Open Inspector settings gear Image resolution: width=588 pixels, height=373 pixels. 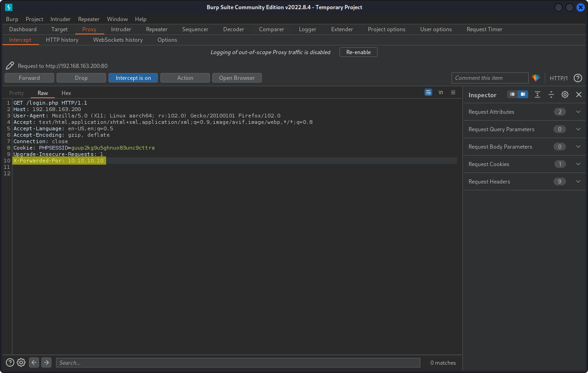click(565, 95)
